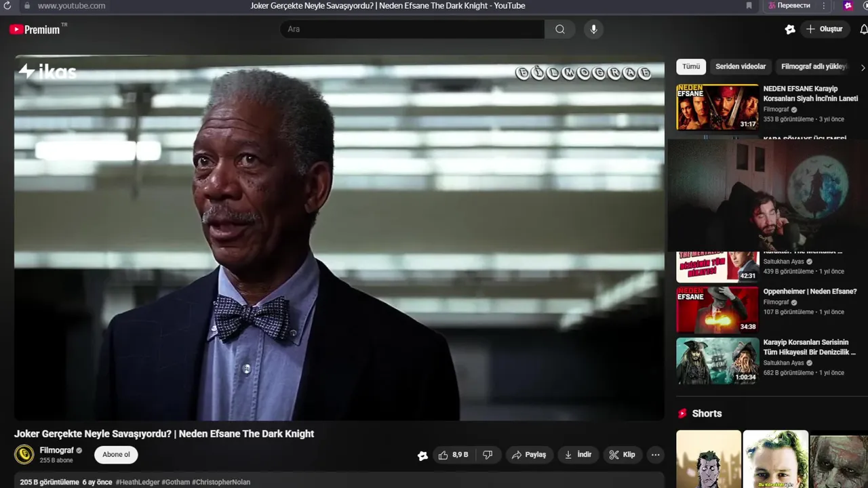Click the #HeathLedger hashtag
Viewport: 868px width, 488px height.
pos(138,482)
